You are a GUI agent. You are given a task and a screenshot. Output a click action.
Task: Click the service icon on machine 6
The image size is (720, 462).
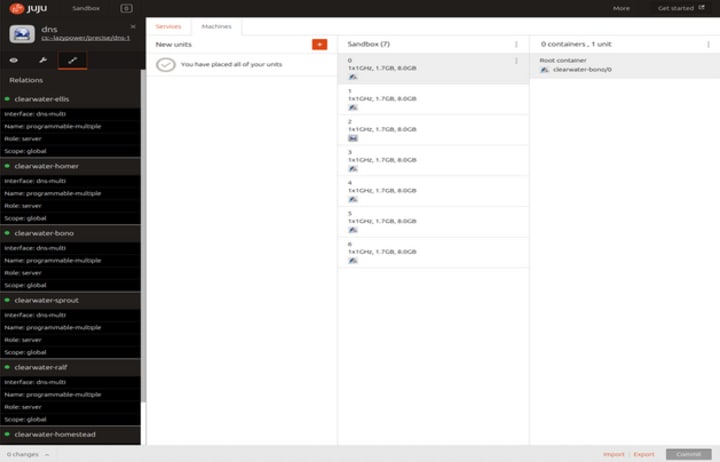click(353, 261)
